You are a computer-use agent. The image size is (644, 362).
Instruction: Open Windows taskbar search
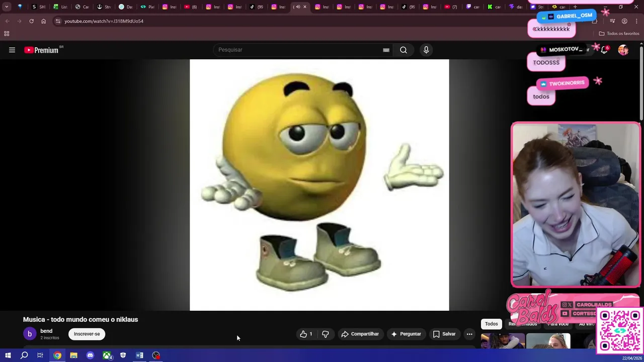click(x=24, y=355)
